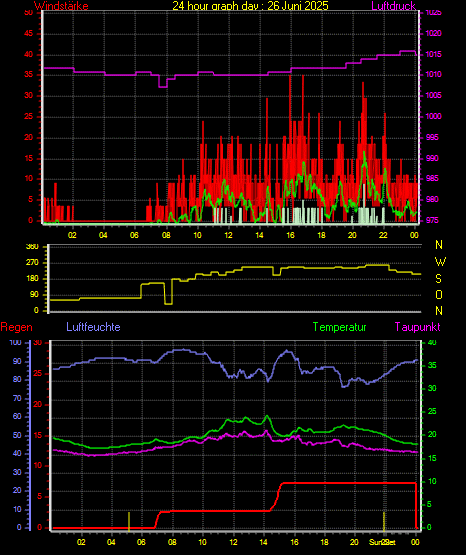Click the 360 wind direction axis value
This screenshot has width=466, height=555.
click(32, 247)
